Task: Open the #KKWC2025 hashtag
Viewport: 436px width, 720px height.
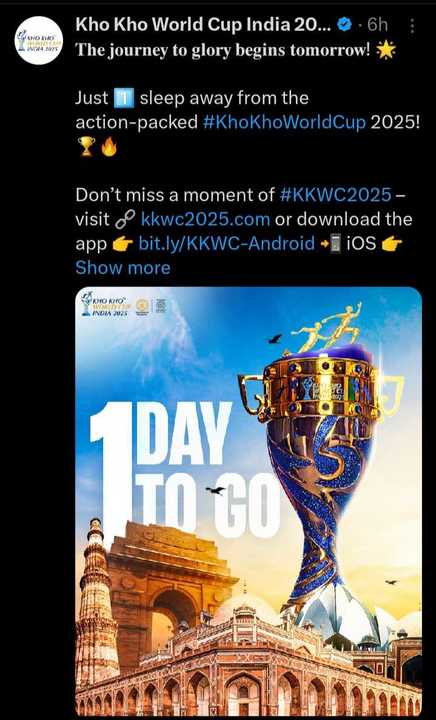Action: pyautogui.click(x=335, y=195)
